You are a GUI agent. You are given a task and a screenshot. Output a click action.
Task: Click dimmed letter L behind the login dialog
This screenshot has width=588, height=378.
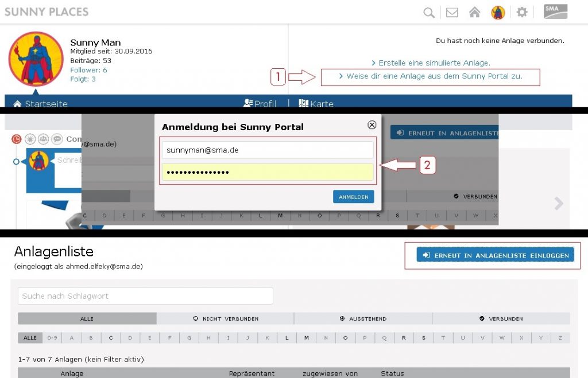(261, 216)
